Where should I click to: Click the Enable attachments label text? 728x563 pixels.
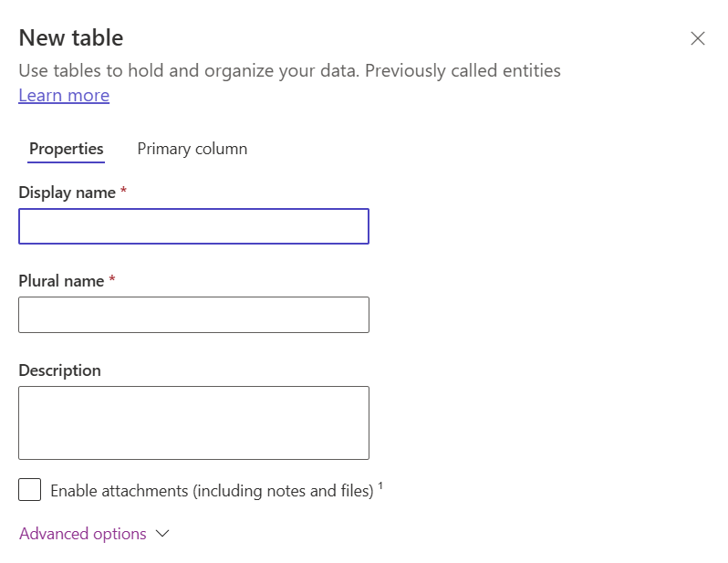(x=212, y=491)
